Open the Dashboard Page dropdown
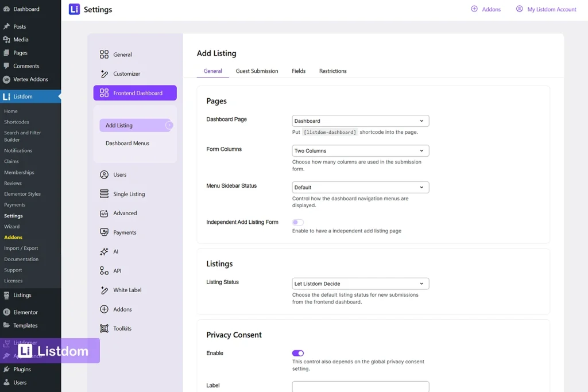The height and width of the screenshot is (392, 588). (x=360, y=121)
